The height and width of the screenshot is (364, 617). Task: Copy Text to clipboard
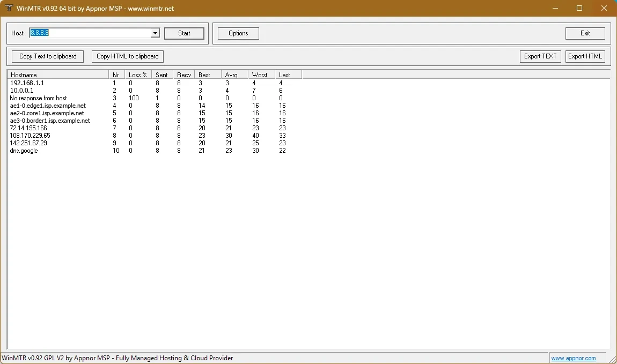click(48, 56)
